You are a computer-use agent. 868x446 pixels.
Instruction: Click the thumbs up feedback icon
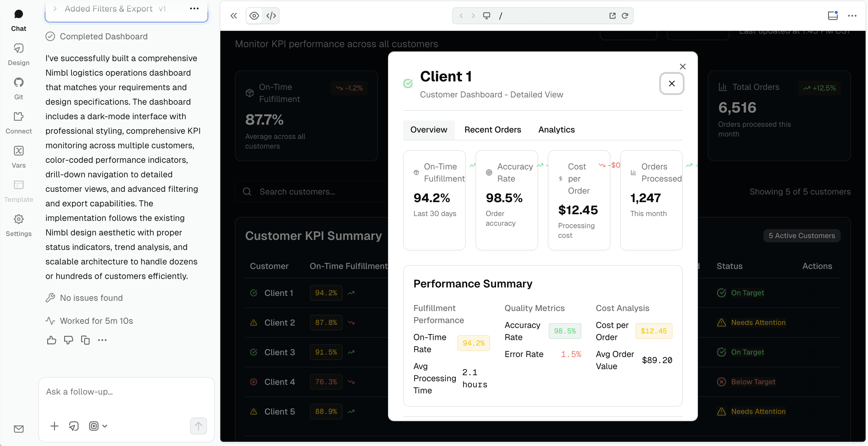point(51,340)
